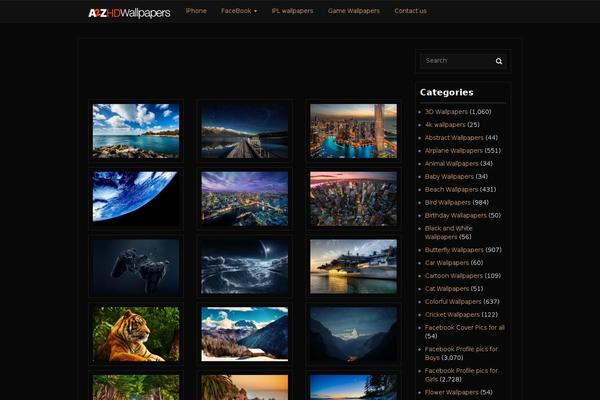Open Cricket Wallpapers category
Image resolution: width=600 pixels, height=400 pixels.
[x=452, y=315]
